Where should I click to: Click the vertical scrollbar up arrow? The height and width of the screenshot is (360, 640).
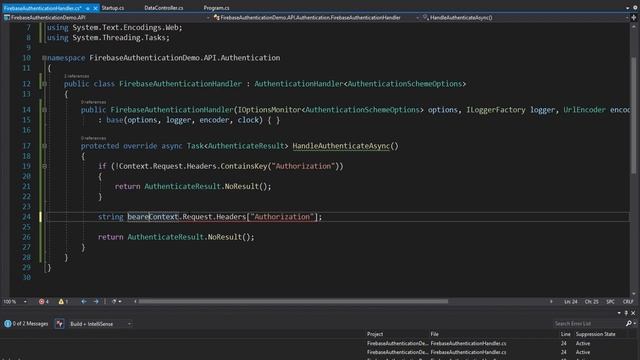click(634, 26)
